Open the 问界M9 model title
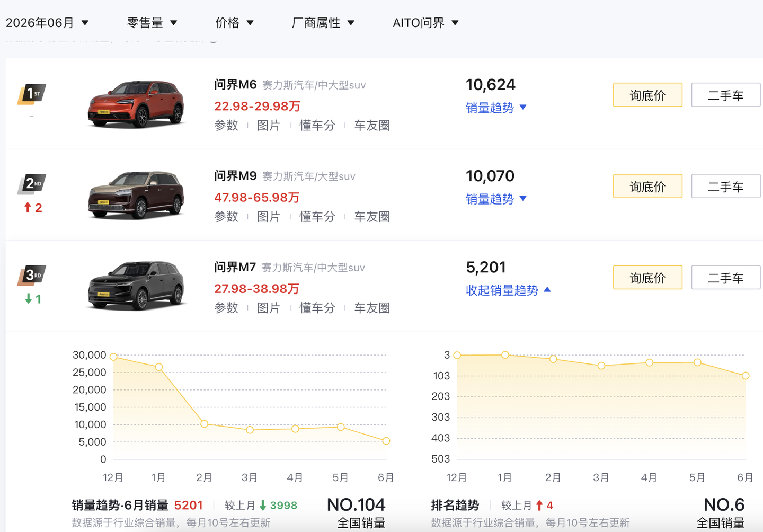Screen dimensions: 763x532 pyautogui.click(x=235, y=176)
